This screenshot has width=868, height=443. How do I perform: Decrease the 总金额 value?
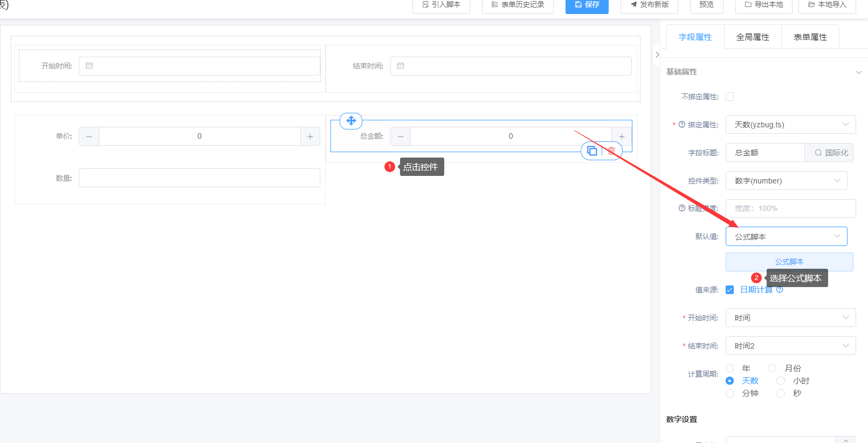401,137
